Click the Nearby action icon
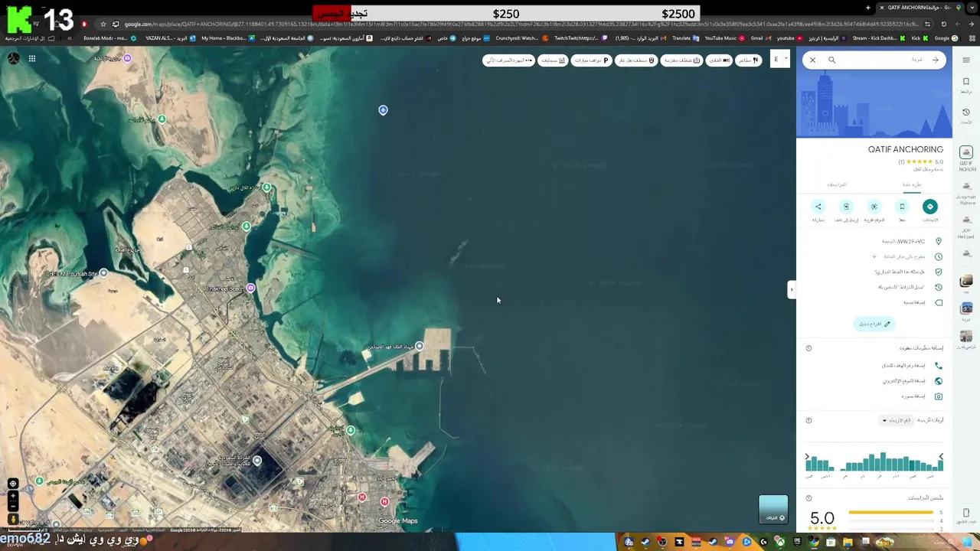Screen dimensions: 980x551 (874, 207)
